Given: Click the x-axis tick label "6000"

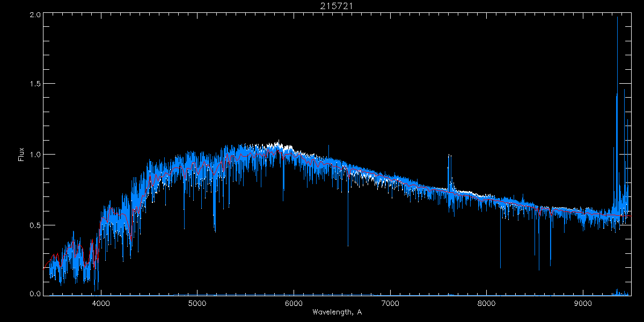Looking at the screenshot, I should [x=294, y=303].
